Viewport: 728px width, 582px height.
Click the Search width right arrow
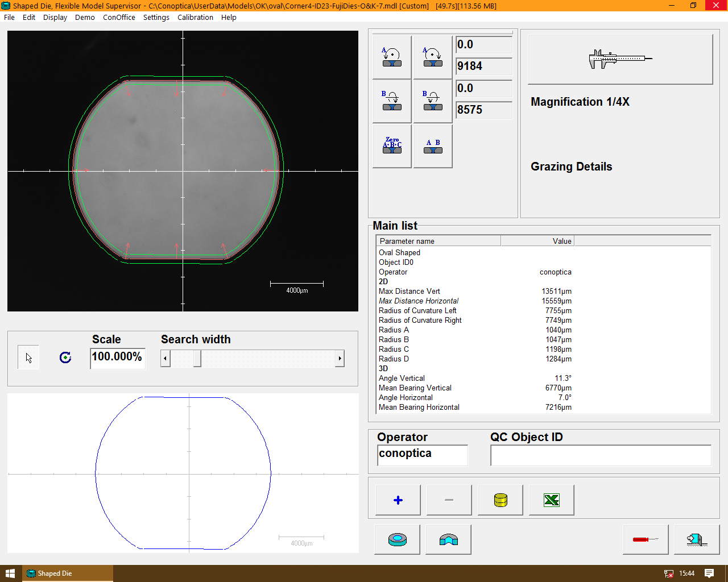340,359
